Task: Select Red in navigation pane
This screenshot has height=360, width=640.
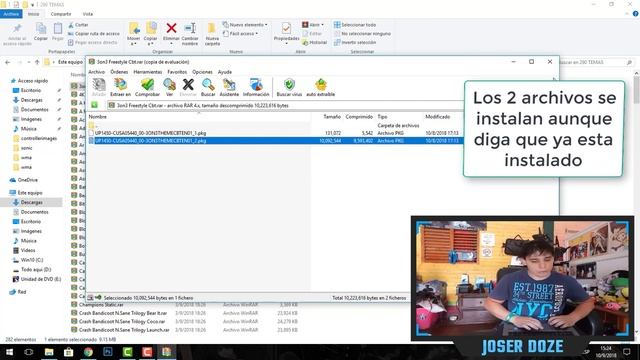Action: 22,292
